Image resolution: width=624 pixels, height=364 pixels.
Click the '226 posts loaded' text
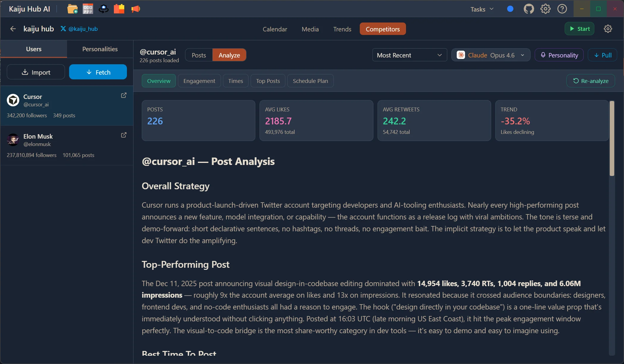(x=159, y=60)
